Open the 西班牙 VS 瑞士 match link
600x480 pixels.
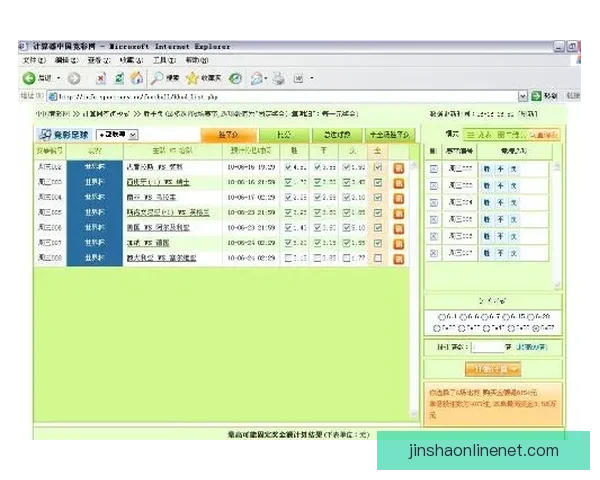(158, 182)
